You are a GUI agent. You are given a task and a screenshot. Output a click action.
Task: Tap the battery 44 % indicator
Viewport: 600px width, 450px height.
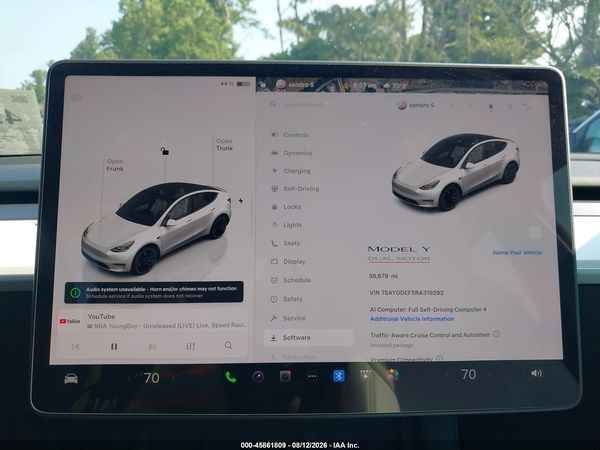235,83
